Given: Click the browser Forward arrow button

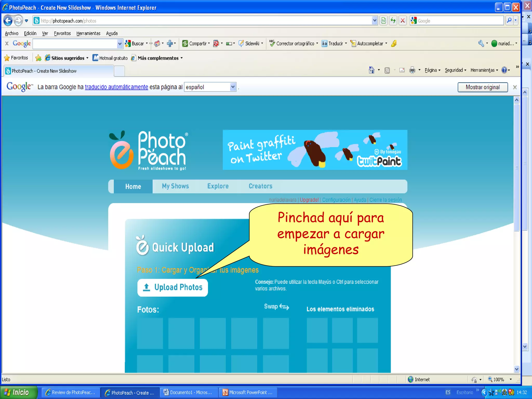Looking at the screenshot, I should pos(18,21).
